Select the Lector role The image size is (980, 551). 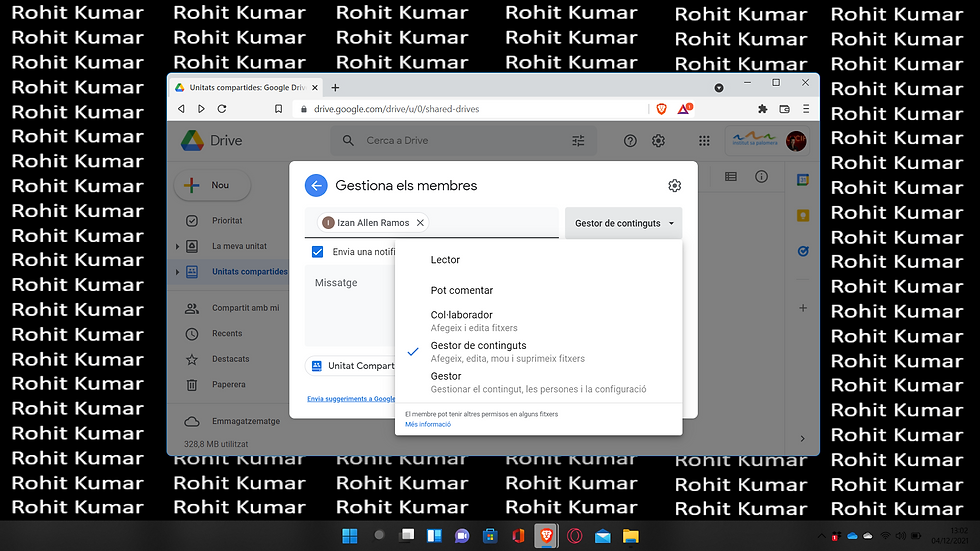click(538, 260)
